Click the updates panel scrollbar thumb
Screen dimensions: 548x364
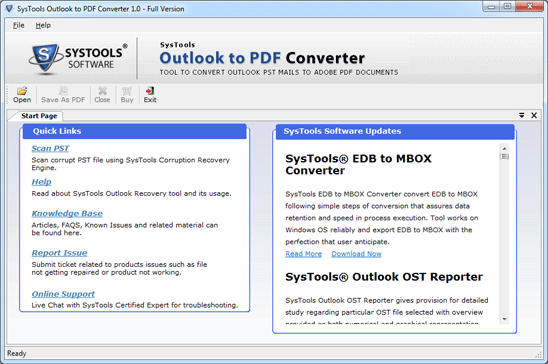point(504,156)
